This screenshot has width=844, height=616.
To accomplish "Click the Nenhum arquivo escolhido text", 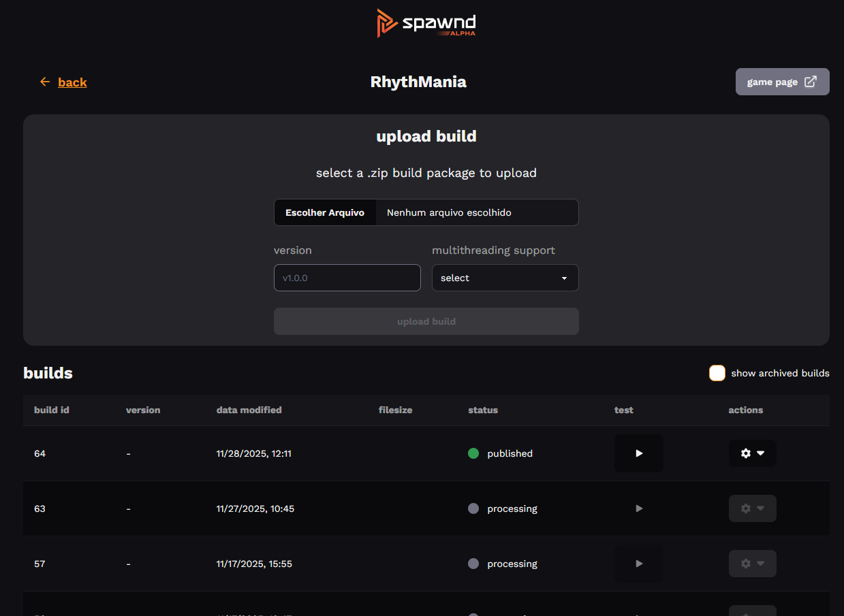I will 449,212.
